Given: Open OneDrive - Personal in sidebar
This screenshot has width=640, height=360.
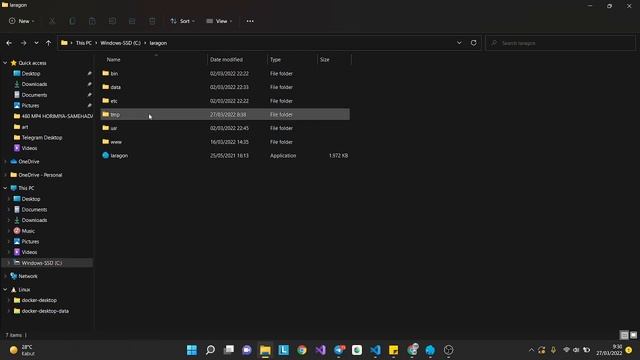Looking at the screenshot, I should [40, 175].
